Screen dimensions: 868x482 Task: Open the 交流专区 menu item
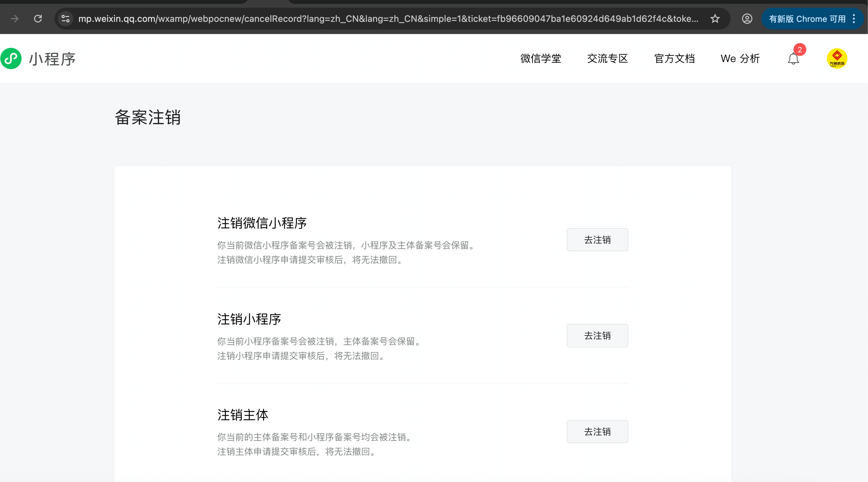(607, 59)
